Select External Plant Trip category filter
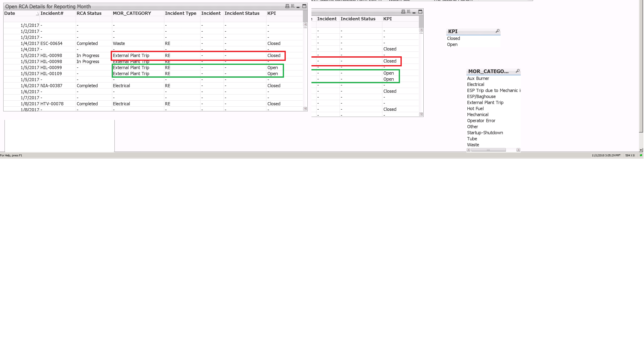The height and width of the screenshot is (352, 644). 485,103
